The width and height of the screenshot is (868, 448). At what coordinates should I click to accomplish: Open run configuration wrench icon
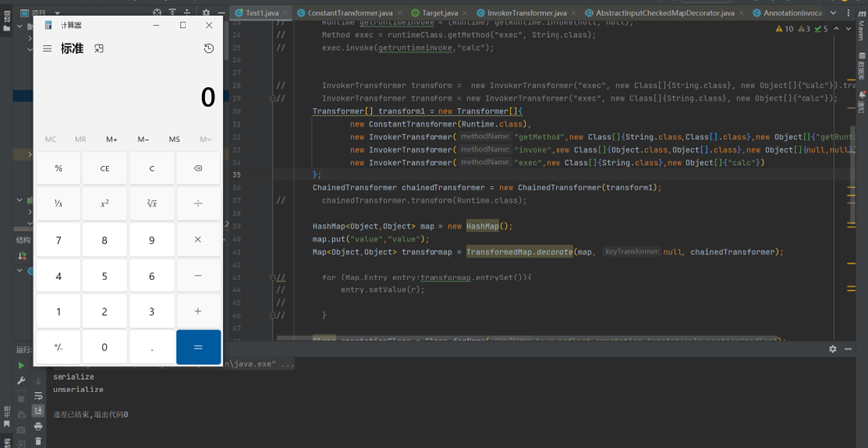(x=21, y=381)
